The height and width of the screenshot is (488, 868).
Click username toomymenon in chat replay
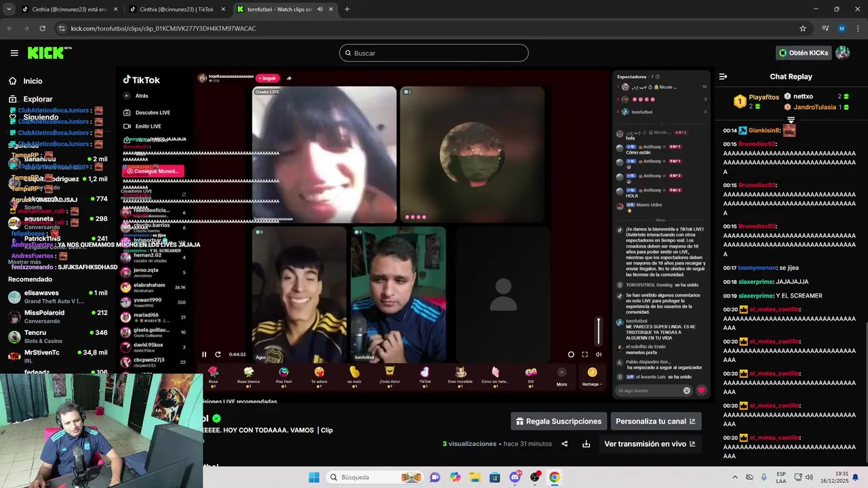757,268
